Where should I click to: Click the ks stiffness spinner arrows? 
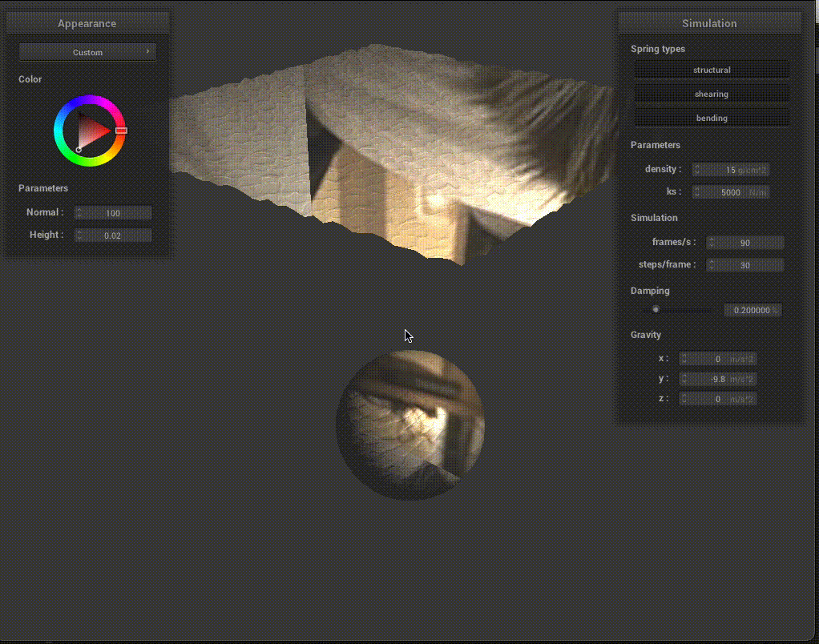[697, 192]
